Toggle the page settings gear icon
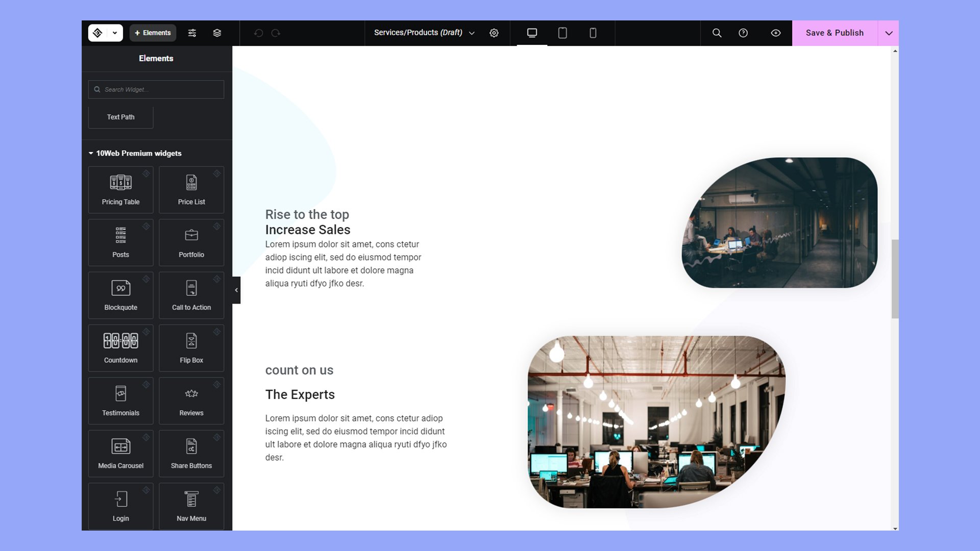980x551 pixels. click(x=494, y=33)
